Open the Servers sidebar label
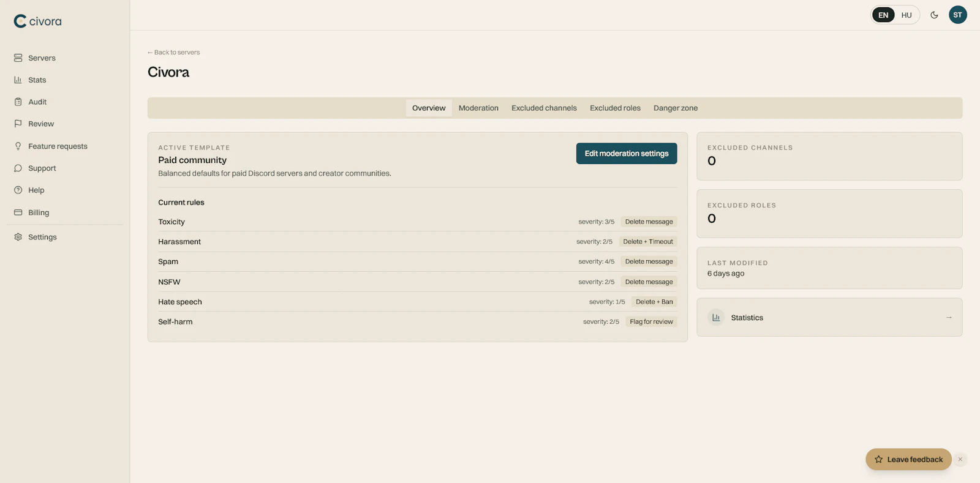Screen dimensions: 980x483 click(42, 58)
